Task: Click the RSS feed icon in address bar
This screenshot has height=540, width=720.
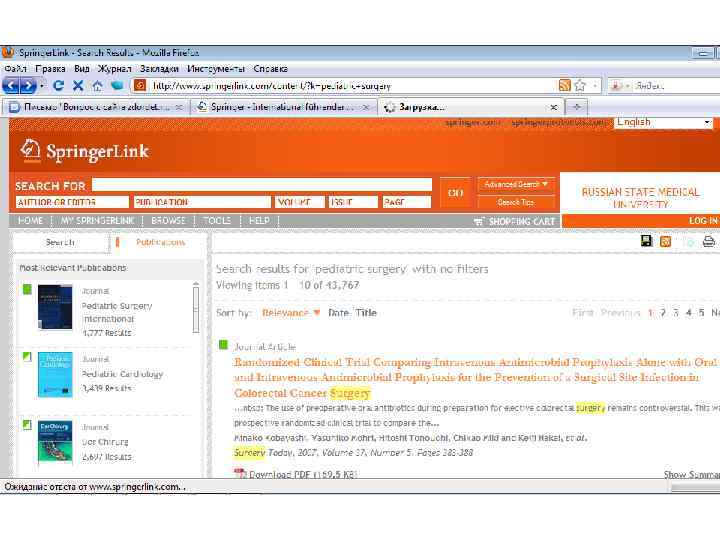Action: 565,85
